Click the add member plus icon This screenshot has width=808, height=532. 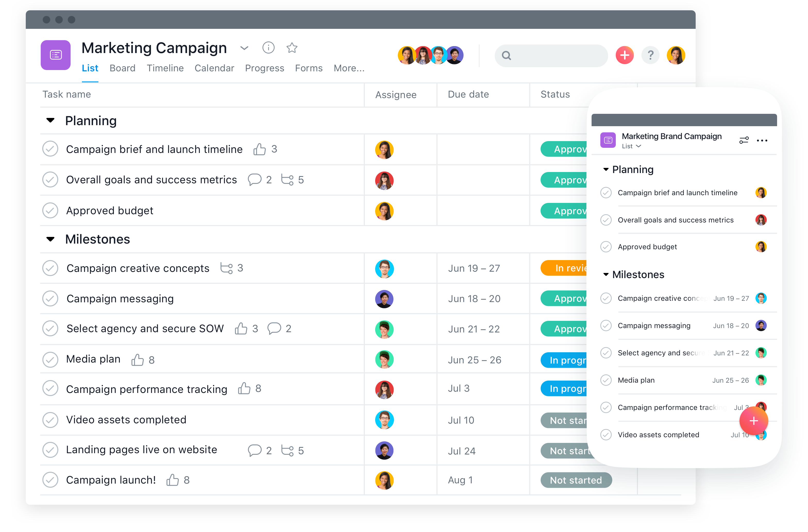pos(624,55)
